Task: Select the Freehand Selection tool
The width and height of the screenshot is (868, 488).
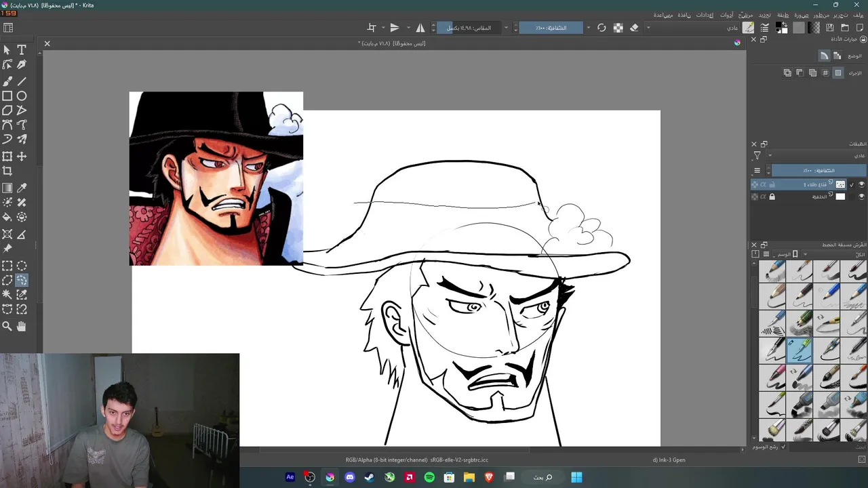Action: click(x=22, y=280)
